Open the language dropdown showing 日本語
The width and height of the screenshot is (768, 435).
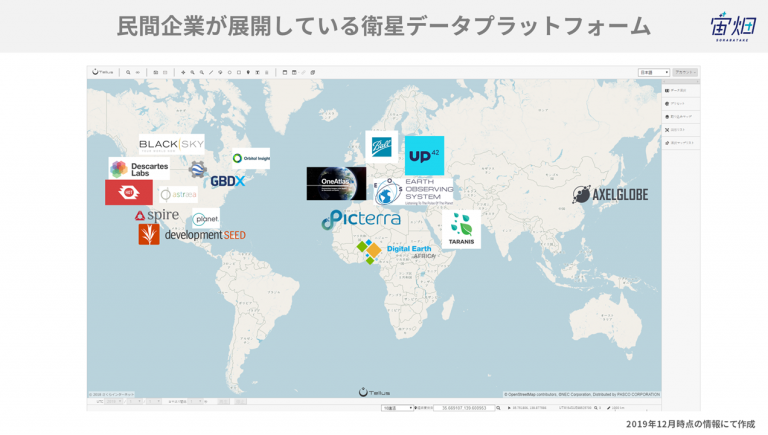653,72
